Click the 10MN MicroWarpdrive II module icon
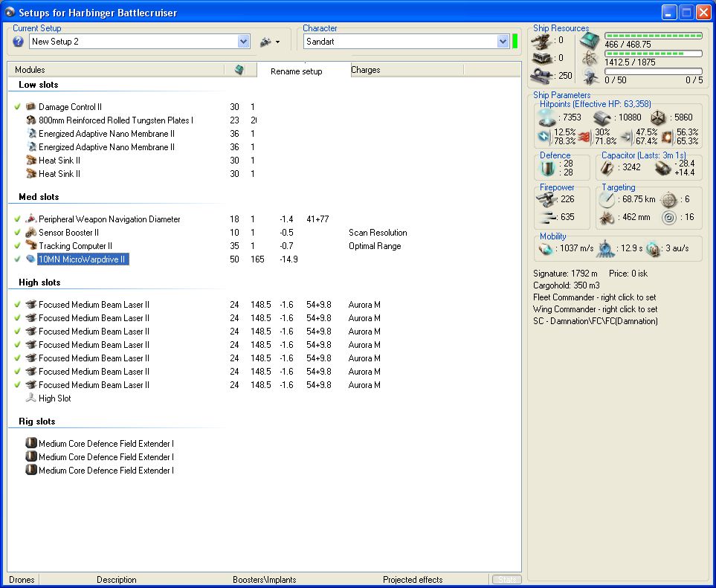This screenshot has width=716, height=588. tap(30, 259)
